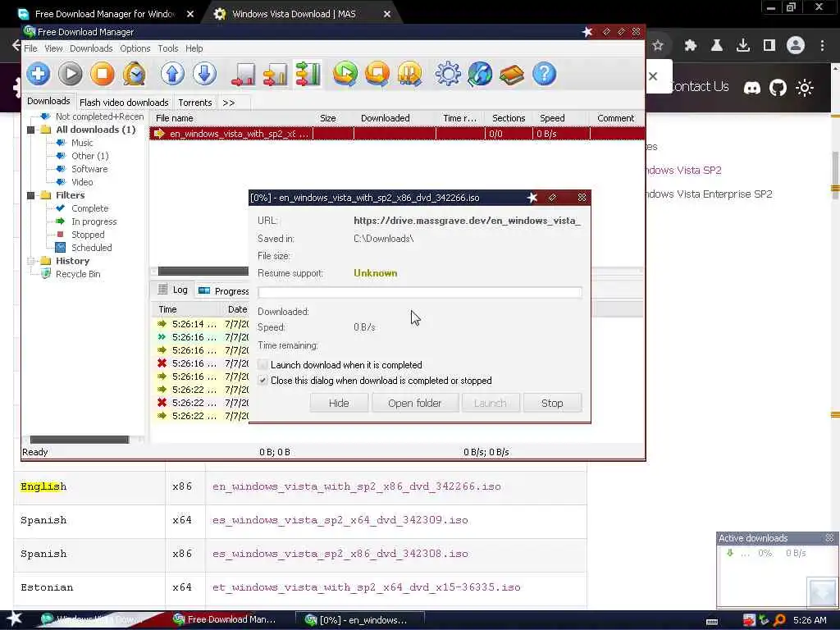This screenshot has height=630, width=840.
Task: Select the Progress tab
Action: (224, 291)
